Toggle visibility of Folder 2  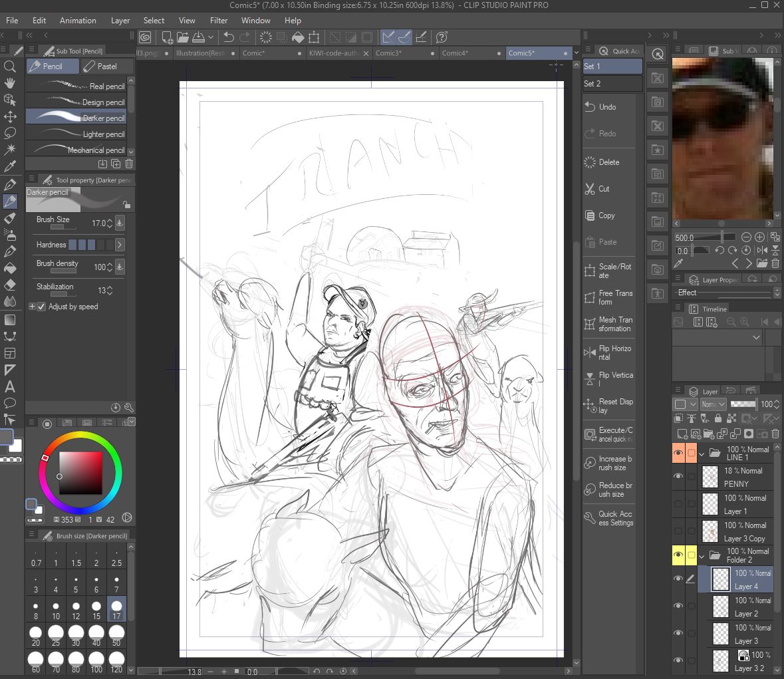tap(678, 555)
